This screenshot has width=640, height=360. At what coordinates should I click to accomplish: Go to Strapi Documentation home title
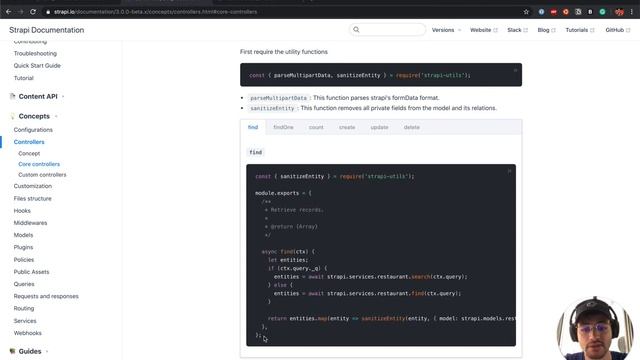click(47, 30)
